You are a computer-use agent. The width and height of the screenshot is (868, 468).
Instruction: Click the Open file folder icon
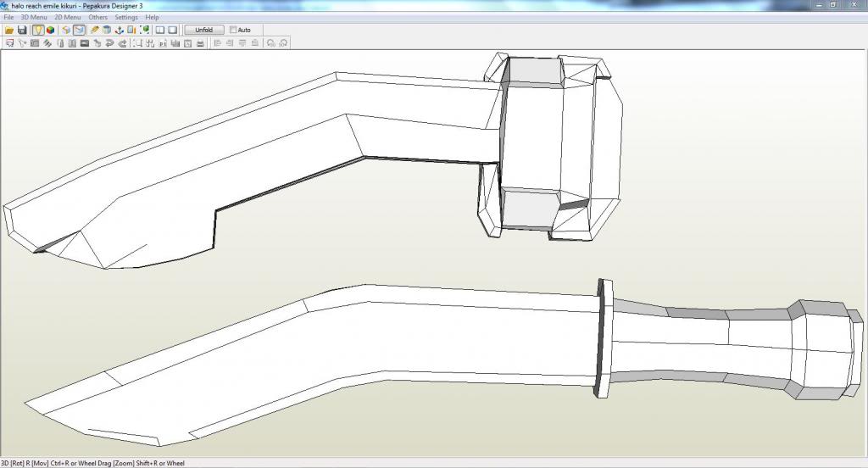point(9,30)
